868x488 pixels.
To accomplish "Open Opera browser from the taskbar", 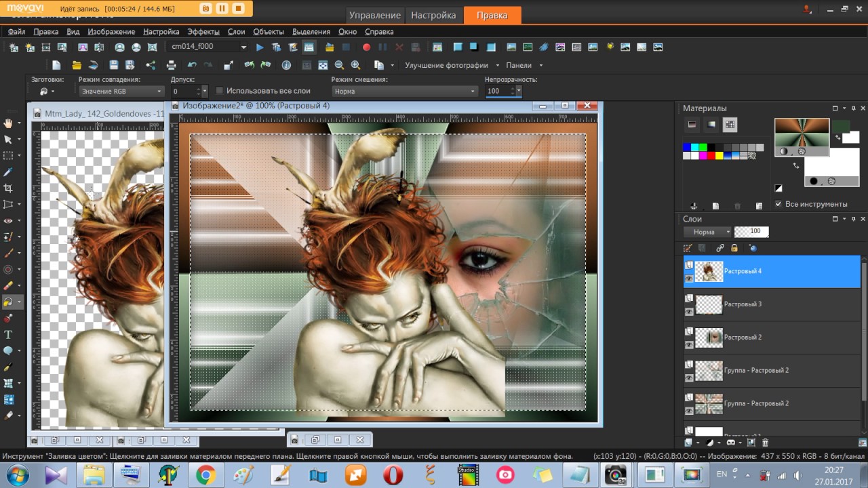I will pos(393,475).
